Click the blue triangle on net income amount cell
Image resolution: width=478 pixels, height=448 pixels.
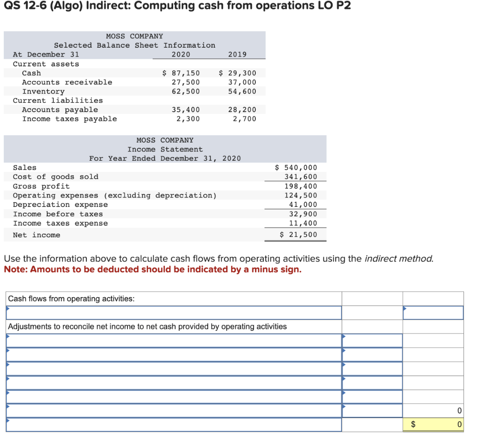click(404, 309)
